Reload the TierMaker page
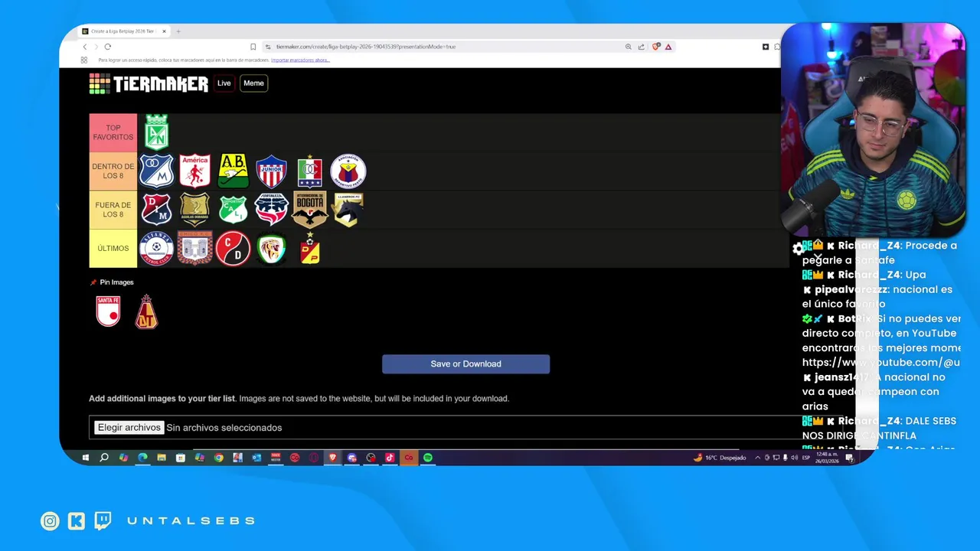This screenshot has height=551, width=980. (x=108, y=47)
